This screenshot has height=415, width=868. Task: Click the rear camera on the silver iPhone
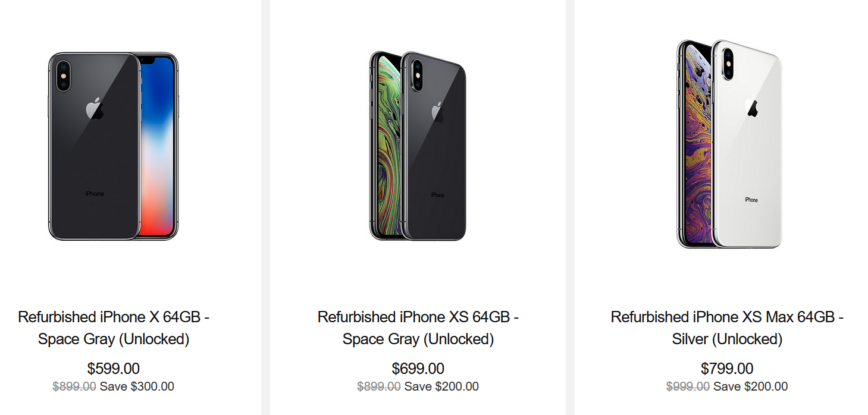(725, 64)
